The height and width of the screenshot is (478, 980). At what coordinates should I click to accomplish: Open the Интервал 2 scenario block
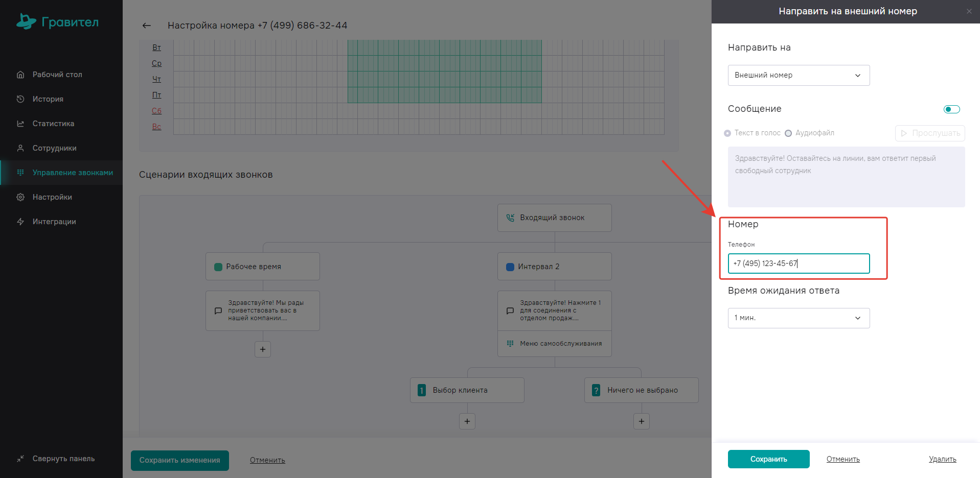point(554,267)
